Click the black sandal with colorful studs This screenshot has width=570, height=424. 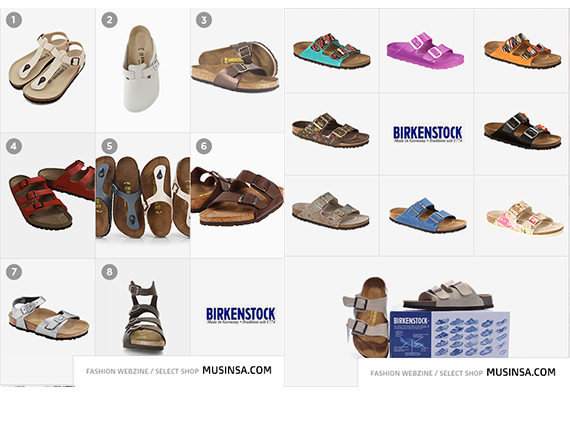point(522,130)
